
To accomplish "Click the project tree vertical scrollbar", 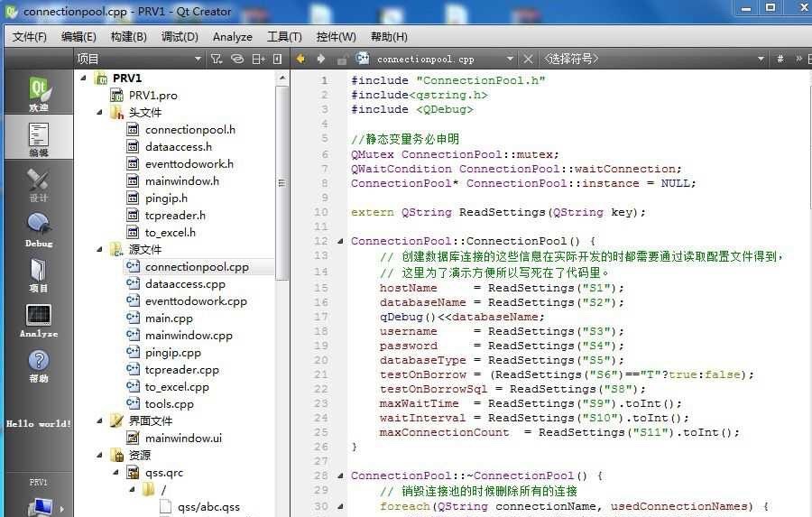I will tap(282, 183).
